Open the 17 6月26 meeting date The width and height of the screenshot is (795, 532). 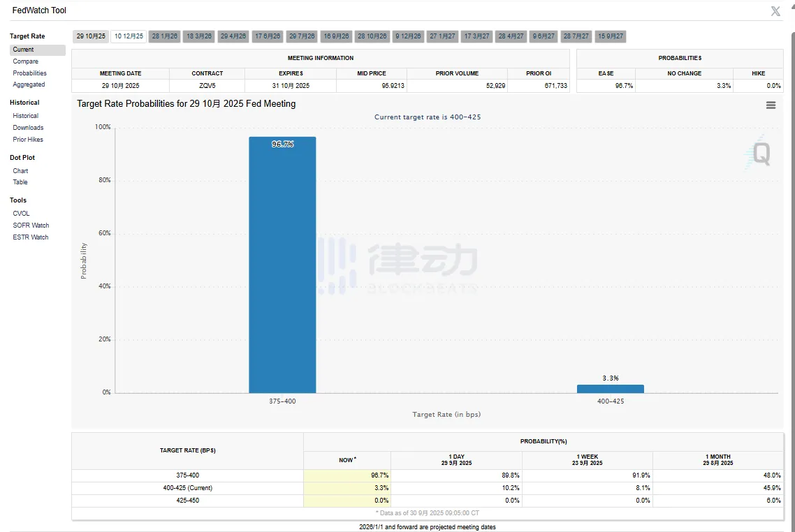coord(268,36)
